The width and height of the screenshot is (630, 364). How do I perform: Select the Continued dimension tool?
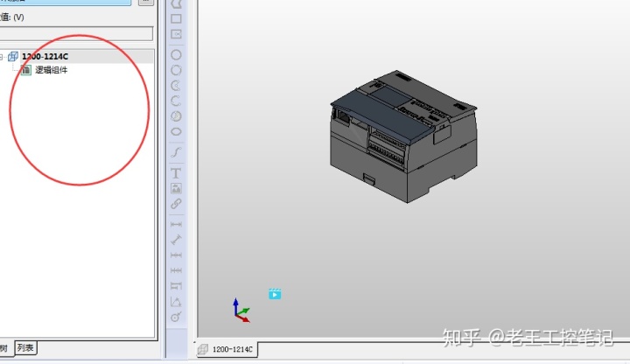point(176,255)
